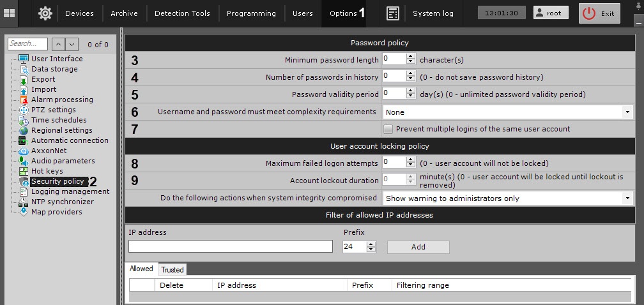This screenshot has height=305, width=644.
Task: Click the Hot keys icon
Action: [x=24, y=171]
